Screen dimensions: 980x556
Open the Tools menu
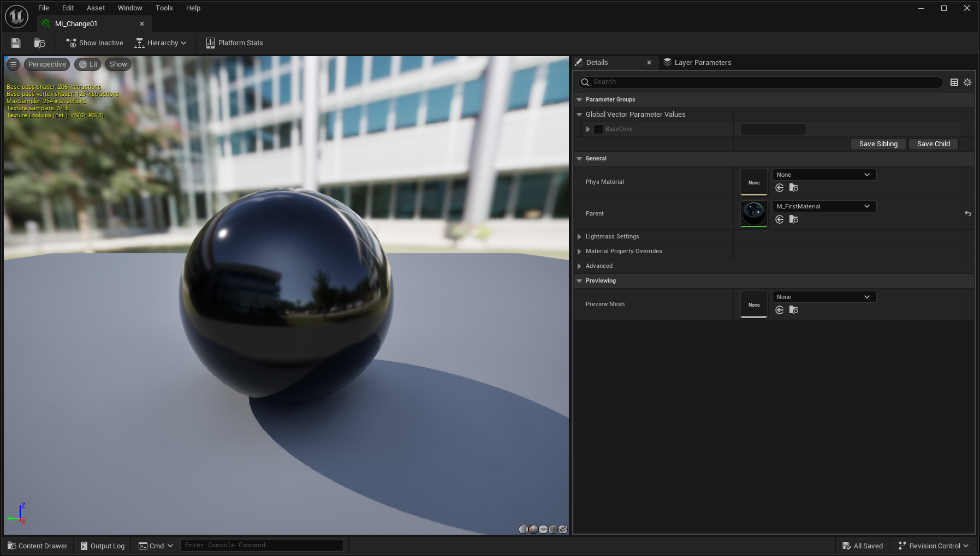tap(164, 8)
